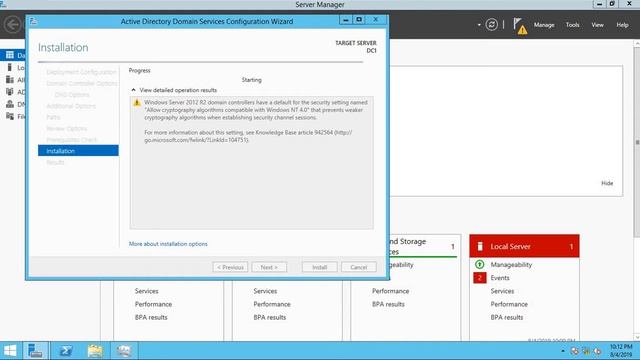Click the fourth taskbar application icon
The width and height of the screenshot is (640, 360).
(x=124, y=351)
